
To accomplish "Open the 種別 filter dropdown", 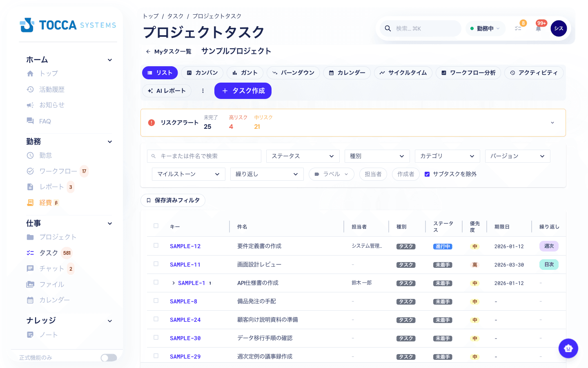I will pos(377,156).
